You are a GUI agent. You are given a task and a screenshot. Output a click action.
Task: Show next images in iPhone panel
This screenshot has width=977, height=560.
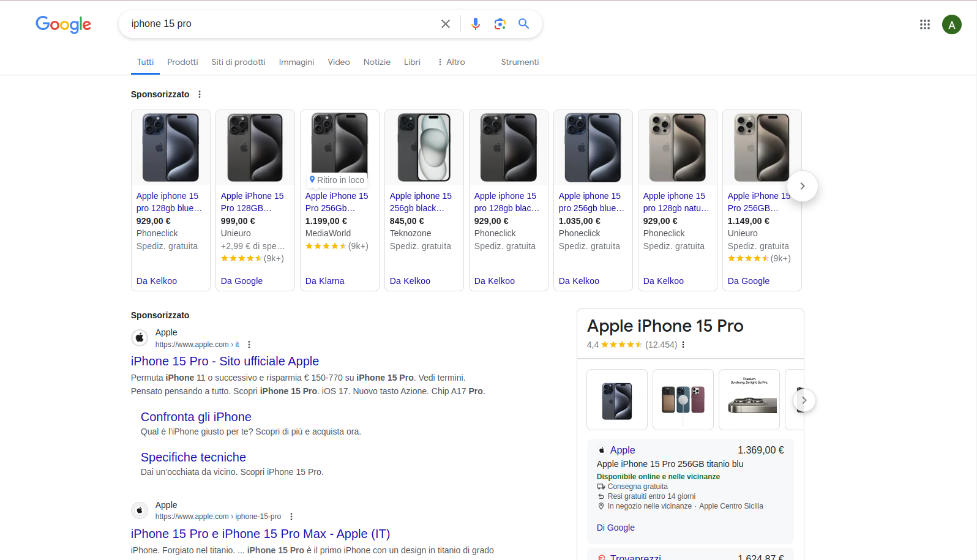pyautogui.click(x=804, y=400)
